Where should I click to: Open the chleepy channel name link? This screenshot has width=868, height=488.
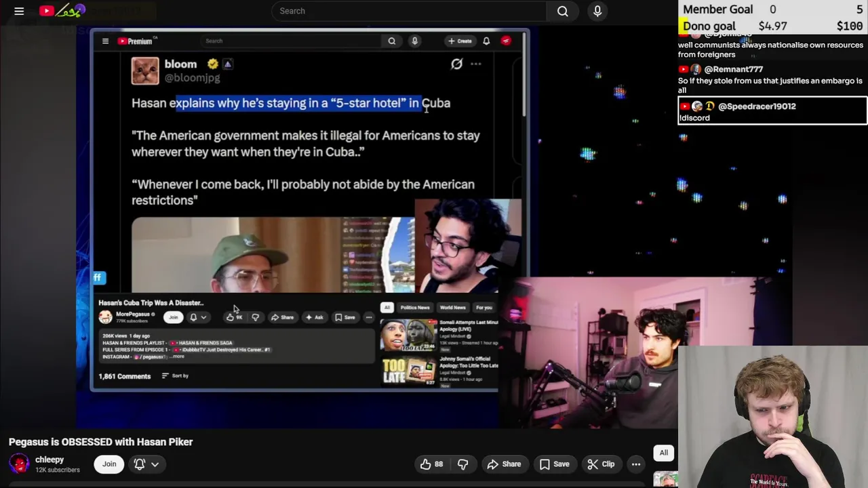(x=50, y=460)
